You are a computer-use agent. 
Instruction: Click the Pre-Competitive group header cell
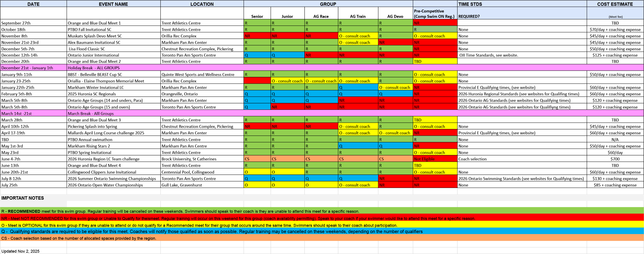[435, 14]
